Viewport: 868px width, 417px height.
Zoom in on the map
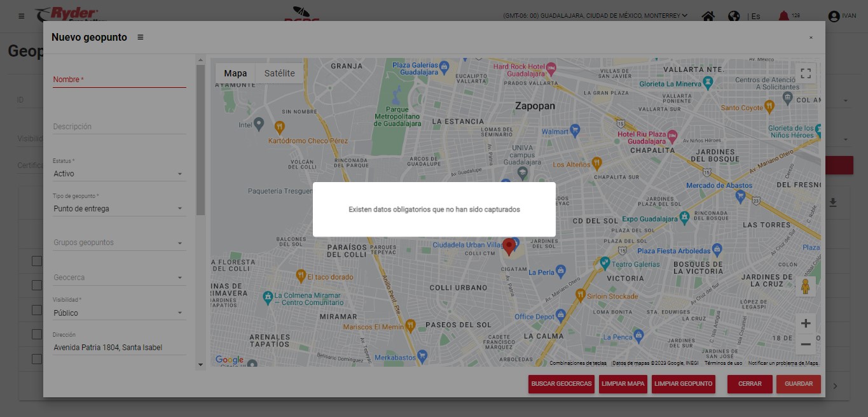806,323
